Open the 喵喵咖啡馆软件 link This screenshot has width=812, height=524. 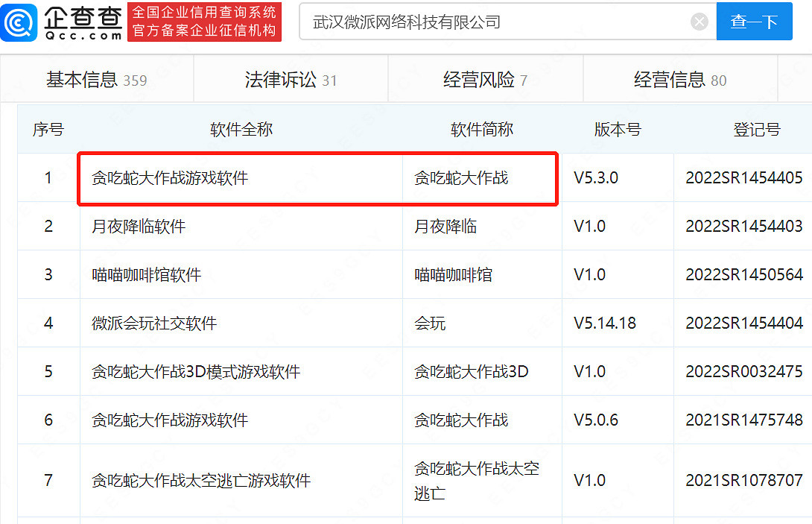[138, 274]
